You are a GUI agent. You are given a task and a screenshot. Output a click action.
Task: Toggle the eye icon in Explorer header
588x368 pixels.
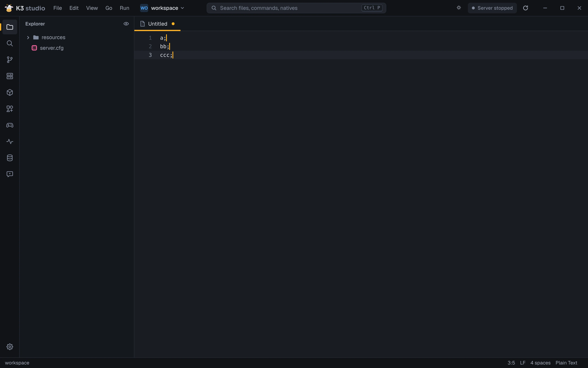tap(126, 24)
